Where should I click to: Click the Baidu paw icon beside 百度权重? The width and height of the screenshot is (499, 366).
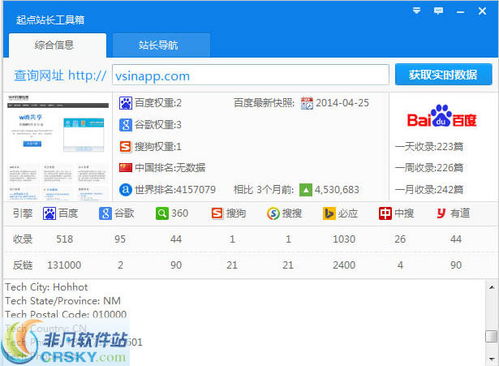click(125, 103)
